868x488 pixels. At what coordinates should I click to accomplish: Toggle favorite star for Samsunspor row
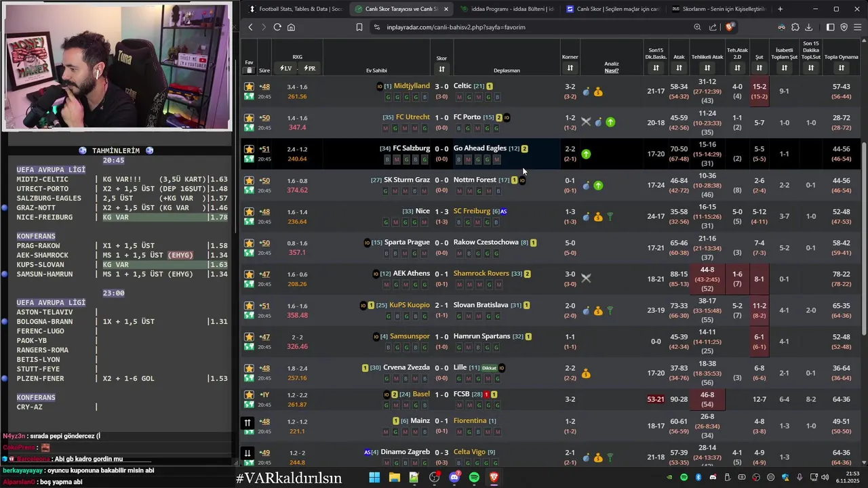(x=249, y=337)
